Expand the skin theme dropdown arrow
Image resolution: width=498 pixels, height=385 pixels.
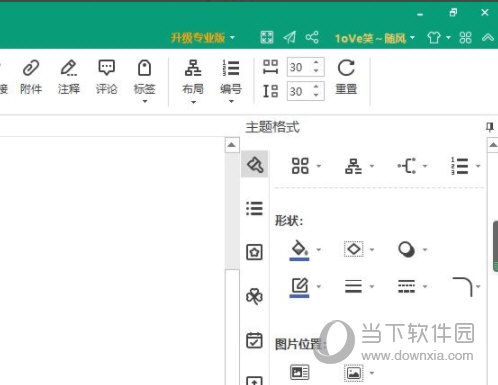click(448, 37)
